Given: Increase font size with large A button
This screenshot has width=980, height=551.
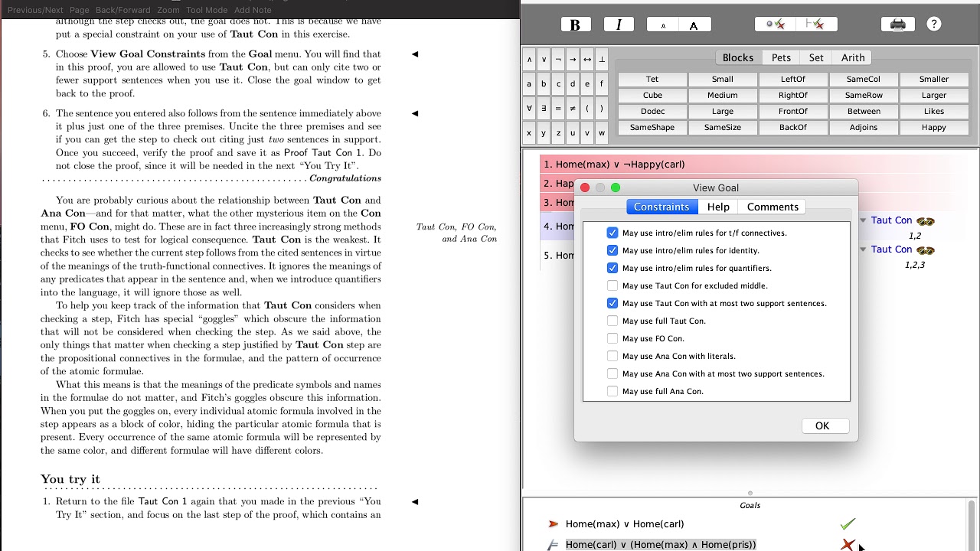Looking at the screenshot, I should click(x=694, y=24).
